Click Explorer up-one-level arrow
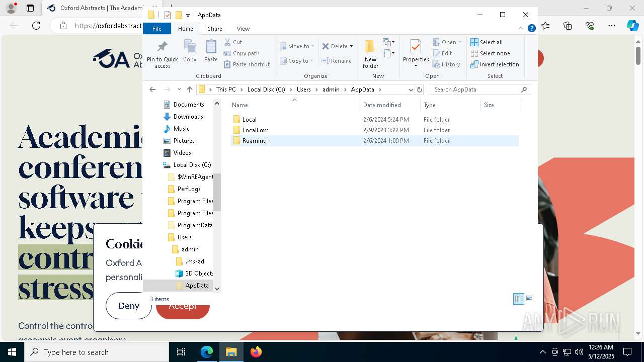This screenshot has height=362, width=644. pyautogui.click(x=189, y=89)
